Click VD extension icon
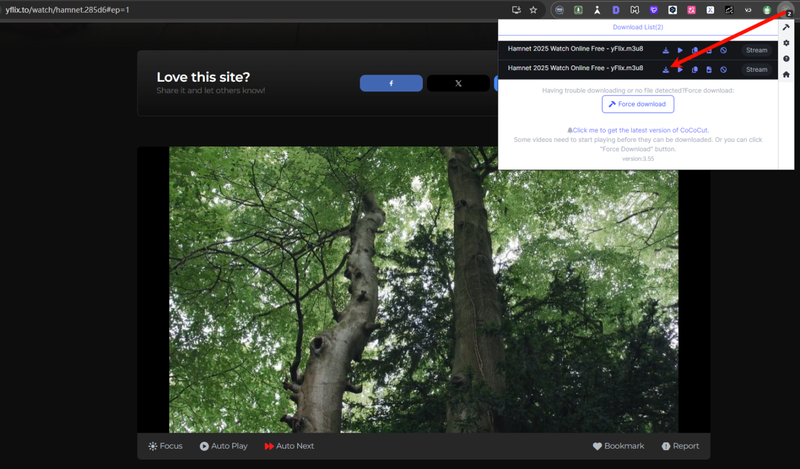The width and height of the screenshot is (800, 469). click(x=748, y=10)
